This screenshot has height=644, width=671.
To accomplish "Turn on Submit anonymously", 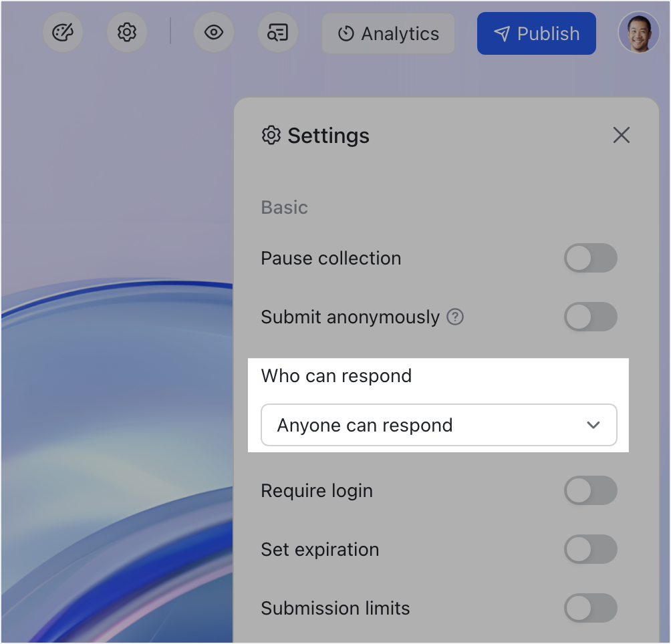I will pos(591,317).
